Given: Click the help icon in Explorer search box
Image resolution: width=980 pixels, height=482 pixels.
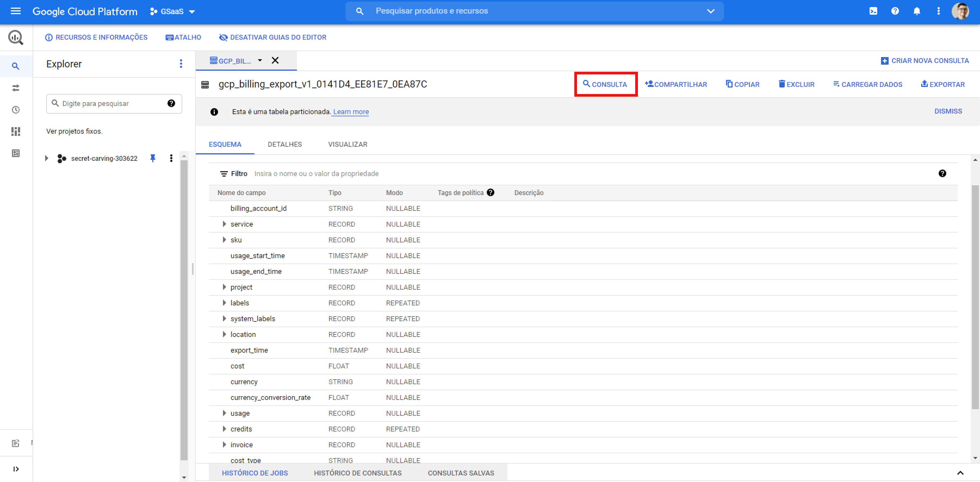Looking at the screenshot, I should [171, 104].
